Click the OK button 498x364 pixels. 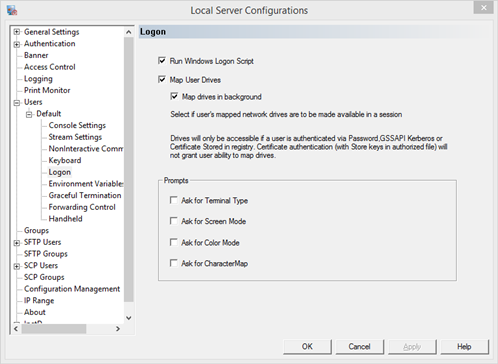click(307, 347)
